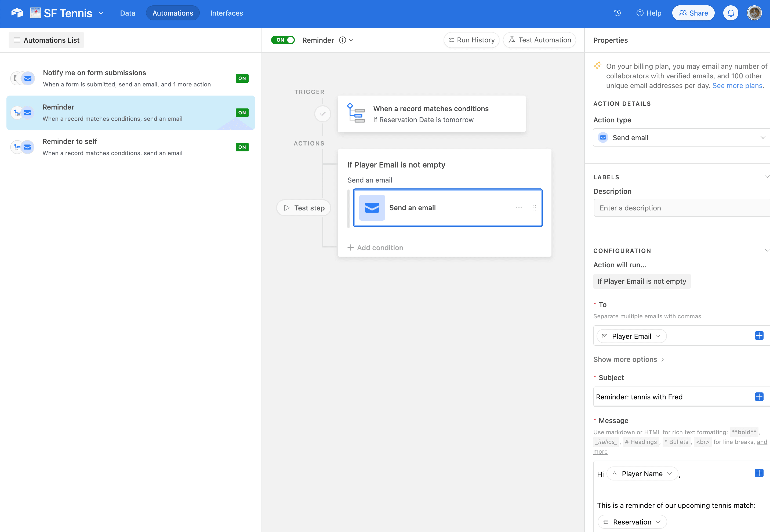Switch to the Data tab
770x532 pixels.
(x=127, y=13)
